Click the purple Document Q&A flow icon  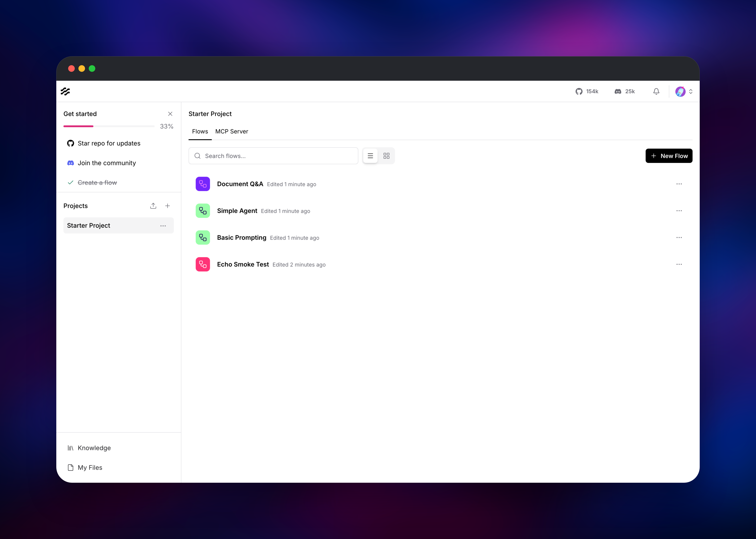click(x=203, y=184)
